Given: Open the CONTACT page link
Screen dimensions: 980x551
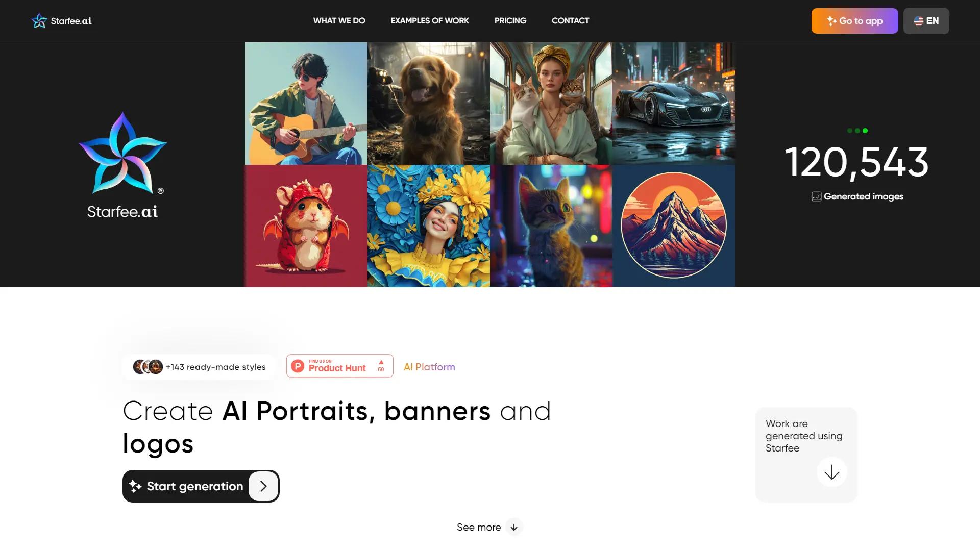Looking at the screenshot, I should tap(570, 21).
